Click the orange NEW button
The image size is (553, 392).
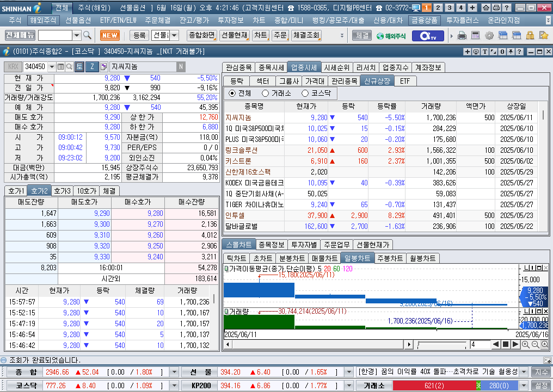[110, 35]
